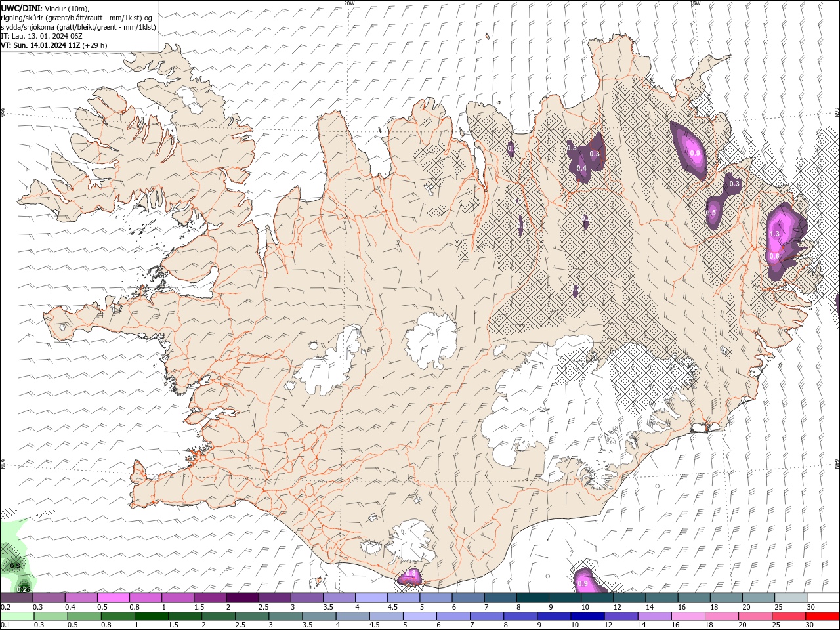Select the bright pink snow swatch between 0.5 and 0.8
840x630 pixels.
[x=114, y=598]
